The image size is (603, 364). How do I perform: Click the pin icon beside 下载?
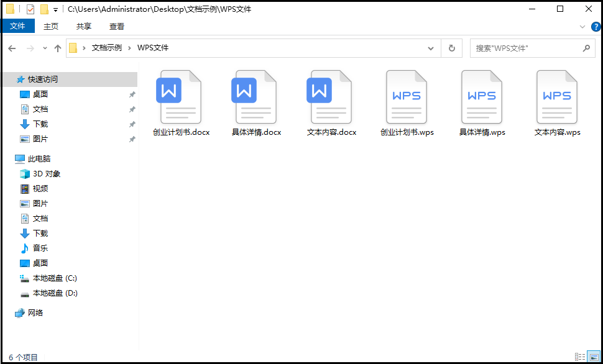[x=132, y=124]
